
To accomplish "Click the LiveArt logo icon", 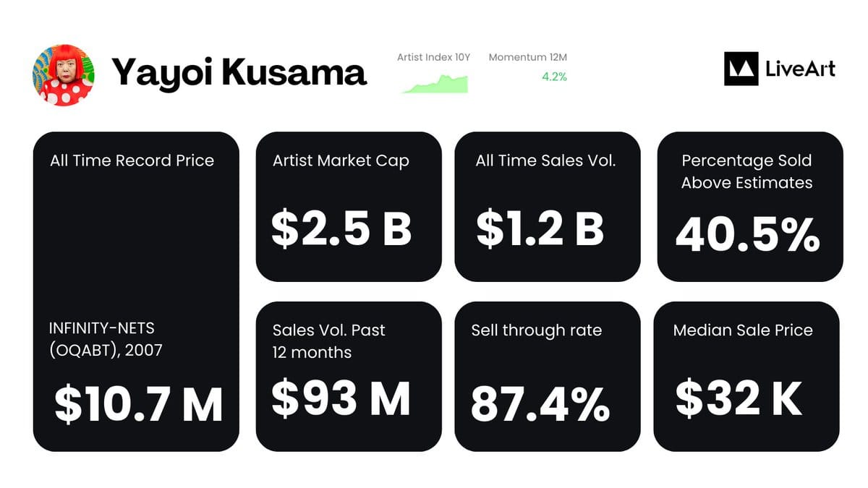I will click(x=741, y=69).
